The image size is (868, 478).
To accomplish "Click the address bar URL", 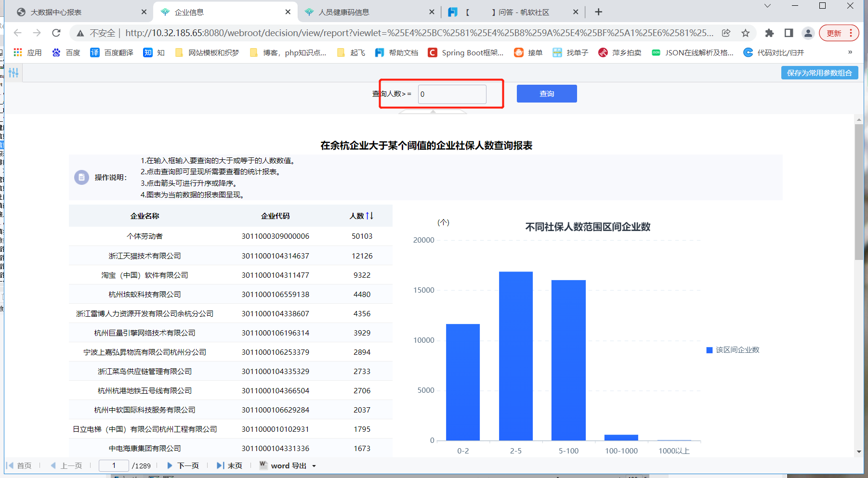I will point(419,33).
